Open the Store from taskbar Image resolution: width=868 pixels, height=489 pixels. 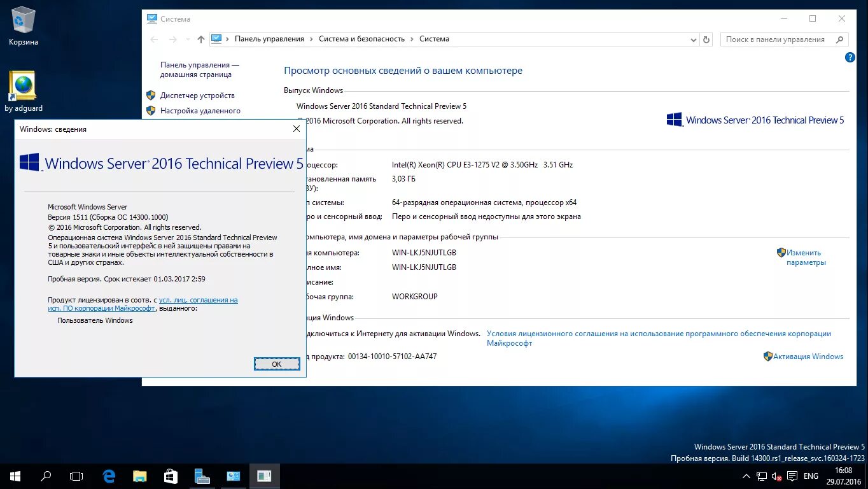tap(171, 476)
